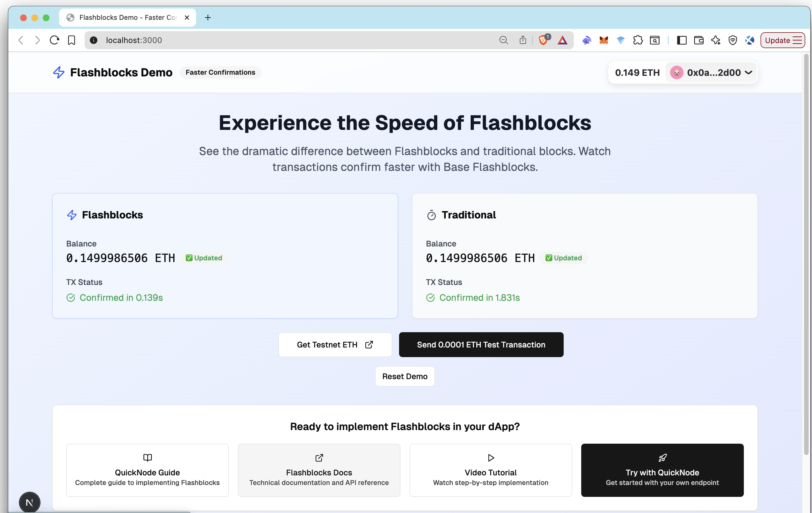Open Try with QuickNode card
This screenshot has width=812, height=513.
tap(662, 470)
